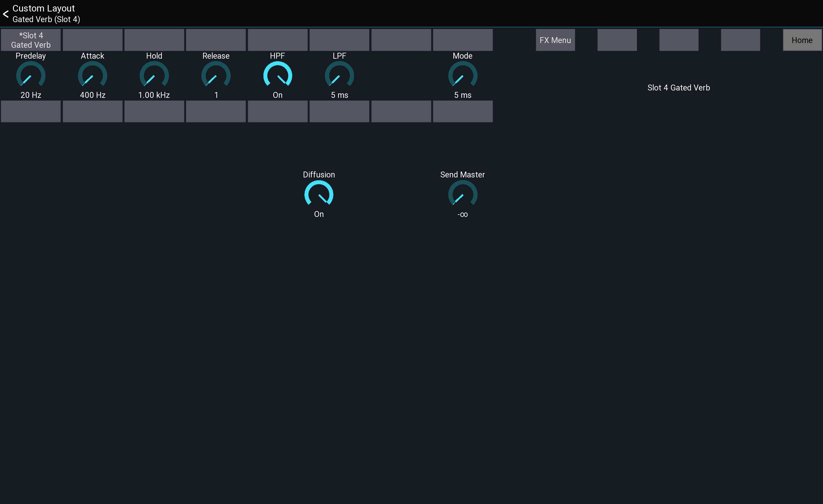Click the empty button above Attack label
823x504 pixels.
[93, 40]
